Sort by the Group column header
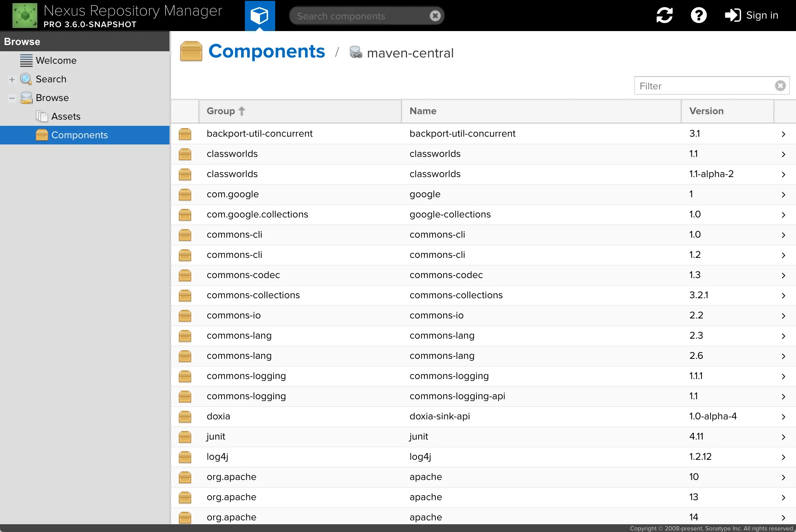This screenshot has width=796, height=532. tap(300, 111)
